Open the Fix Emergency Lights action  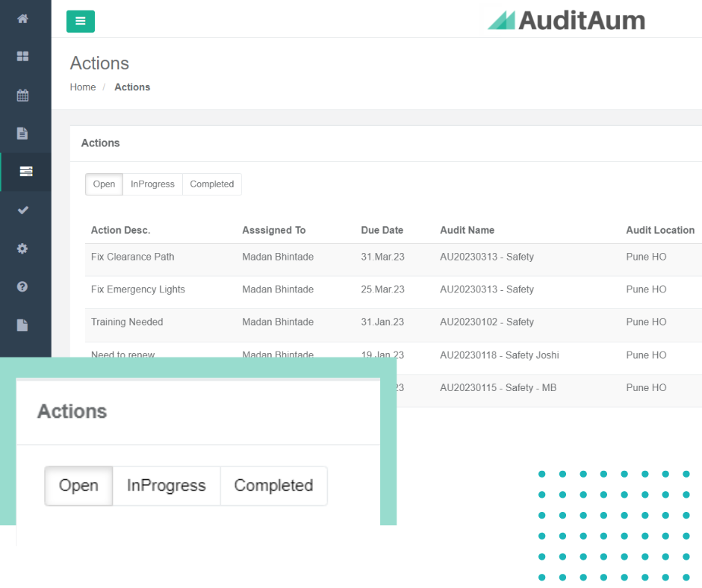[138, 290]
